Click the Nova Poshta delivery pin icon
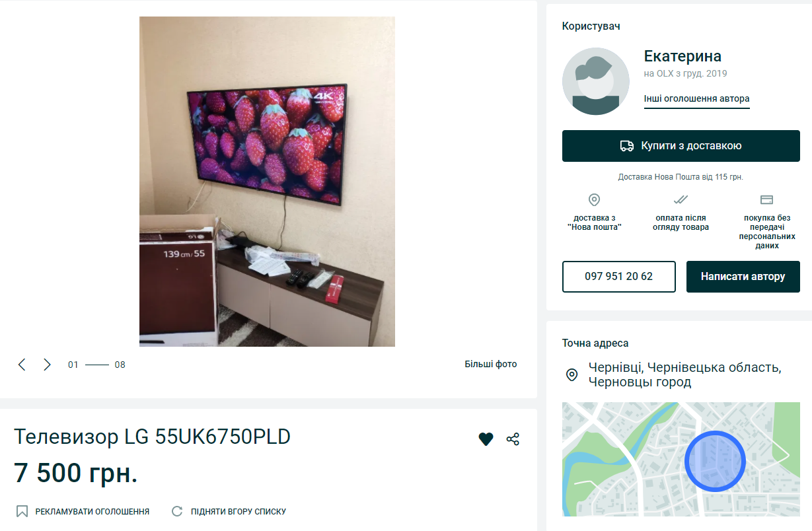This screenshot has height=531, width=812. pos(594,199)
